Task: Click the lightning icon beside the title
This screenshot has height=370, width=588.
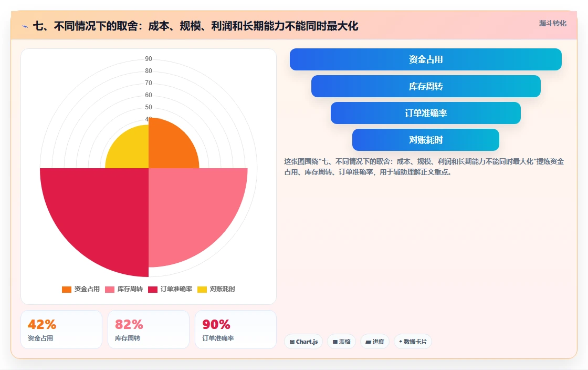Action: coord(25,26)
